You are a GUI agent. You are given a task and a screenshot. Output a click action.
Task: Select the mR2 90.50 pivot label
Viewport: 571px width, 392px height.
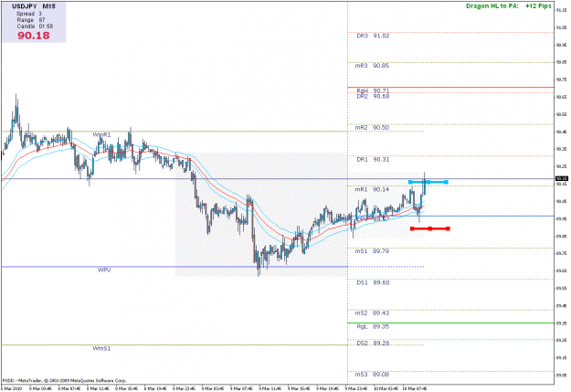[x=372, y=128]
